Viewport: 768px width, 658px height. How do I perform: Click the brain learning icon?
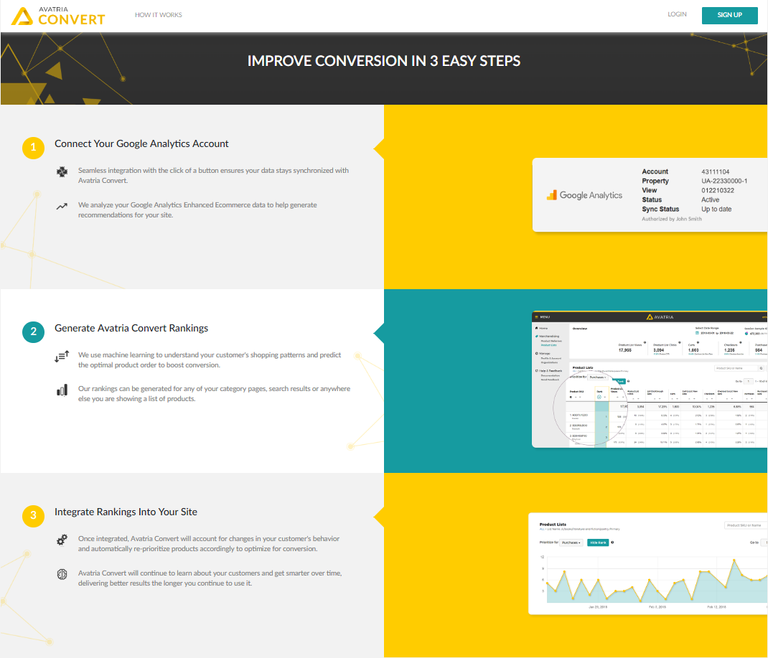pyautogui.click(x=62, y=574)
